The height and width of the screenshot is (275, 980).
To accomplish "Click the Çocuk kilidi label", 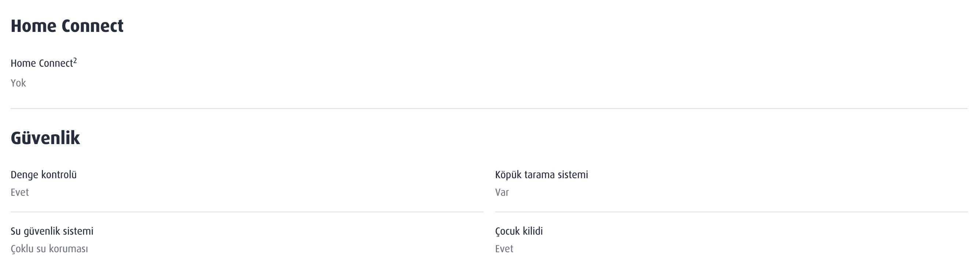I will click(x=519, y=231).
